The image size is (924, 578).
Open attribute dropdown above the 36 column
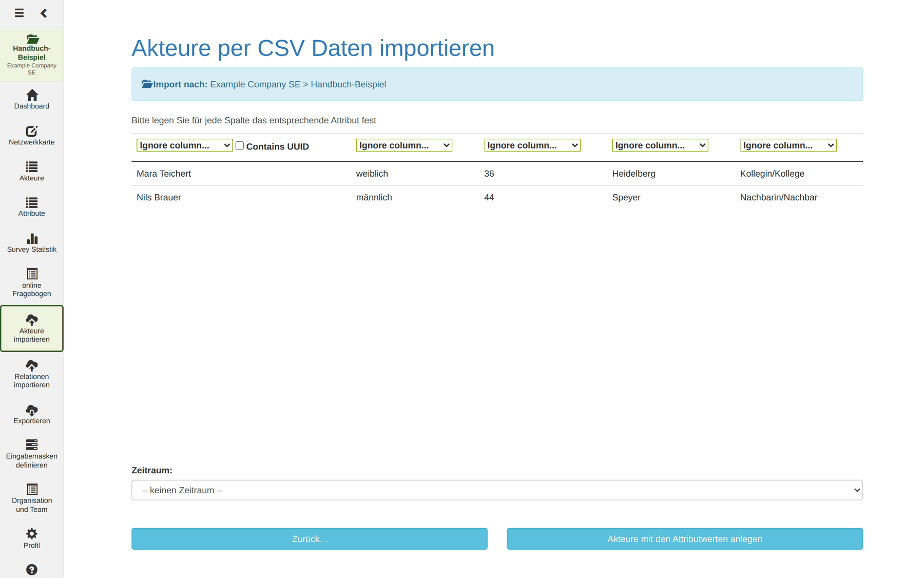532,145
